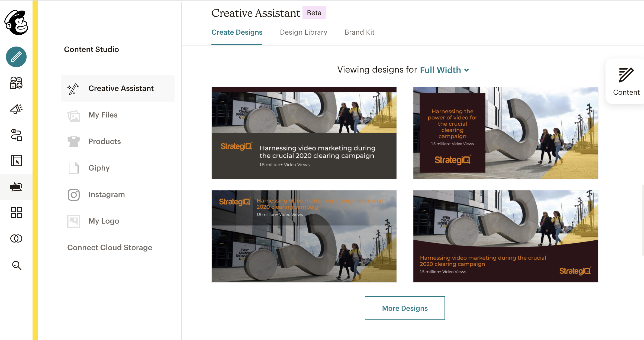Select design with maroon text box on left
The image size is (644, 340).
pos(506,133)
